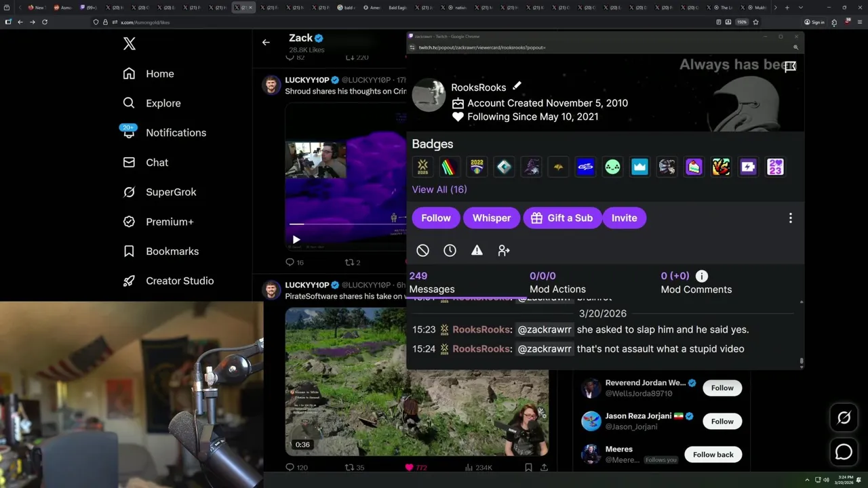Screen dimensions: 868x488
Task: Click the back arrow beside Zack's name
Action: [266, 42]
